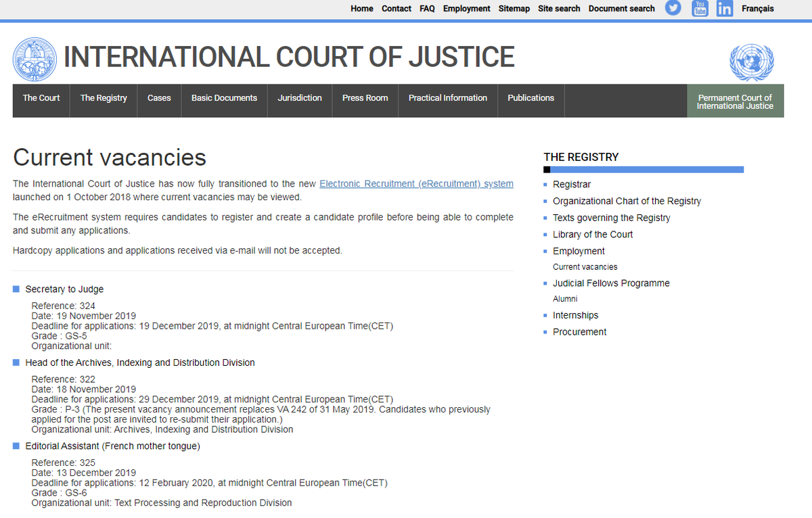This screenshot has height=518, width=812.
Task: Open Permanent Court of International Justice
Action: pos(735,101)
